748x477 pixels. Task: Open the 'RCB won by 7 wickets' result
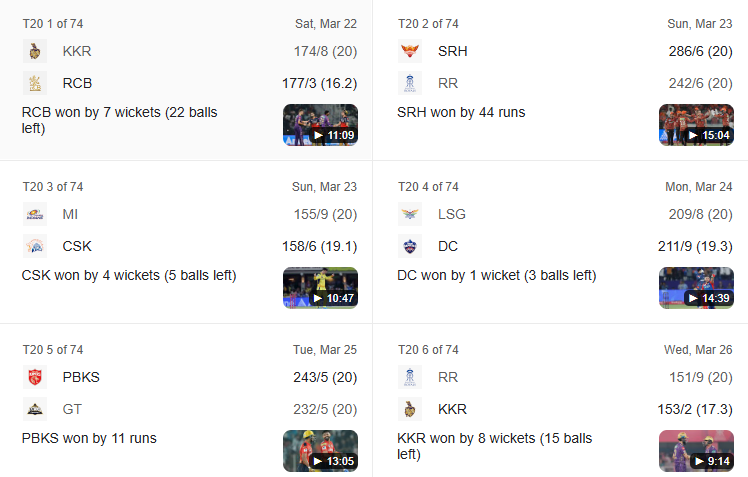(119, 120)
